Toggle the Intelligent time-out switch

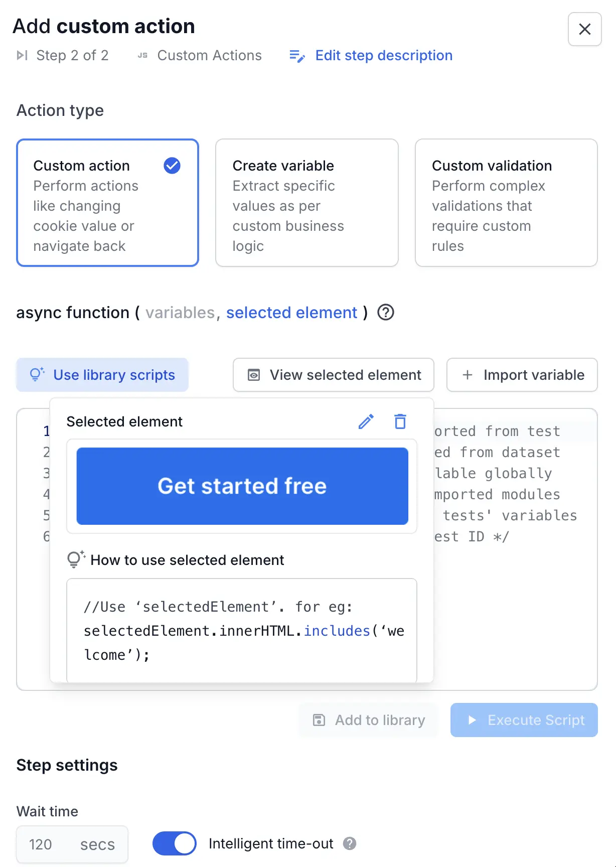coord(174,843)
